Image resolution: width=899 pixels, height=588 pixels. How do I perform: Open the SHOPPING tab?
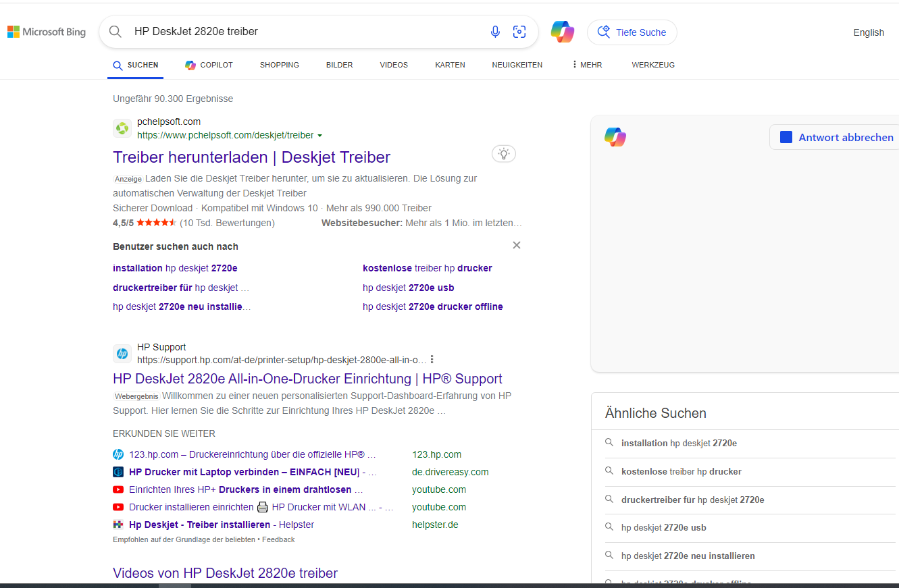pyautogui.click(x=280, y=65)
